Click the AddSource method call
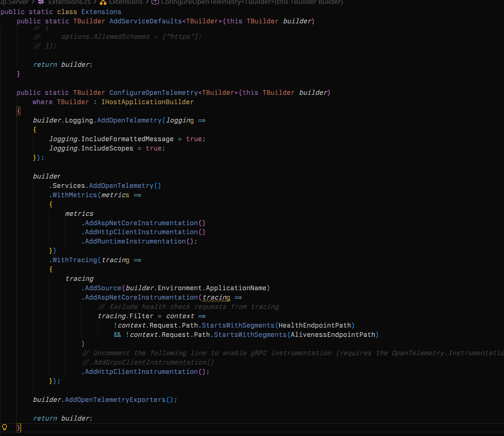Screen dimensions: 504x436 pyautogui.click(x=103, y=288)
